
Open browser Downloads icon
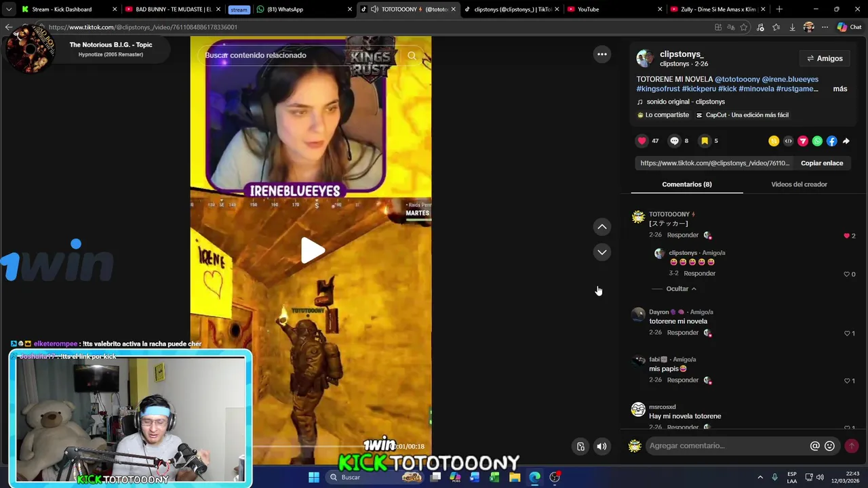[x=792, y=27]
